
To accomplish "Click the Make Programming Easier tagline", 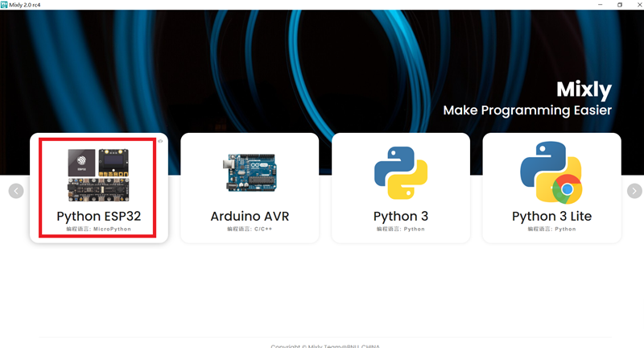I will [527, 110].
